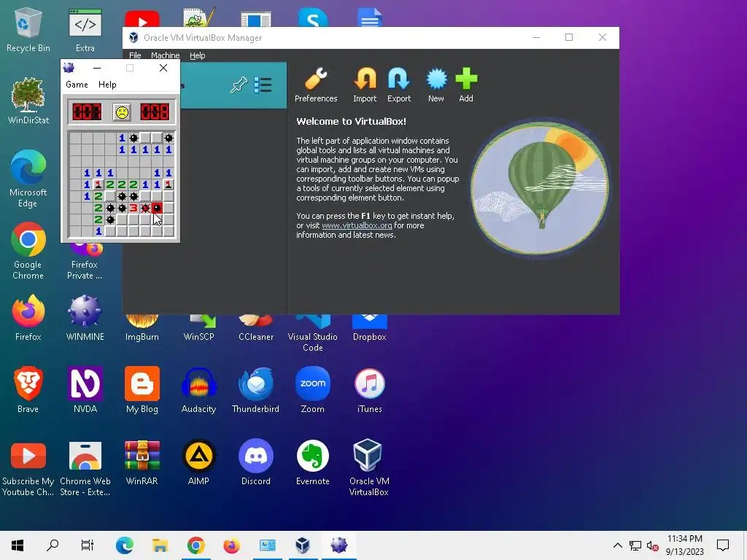The height and width of the screenshot is (560, 747).
Task: Click the green Add machine icon
Action: 466,85
